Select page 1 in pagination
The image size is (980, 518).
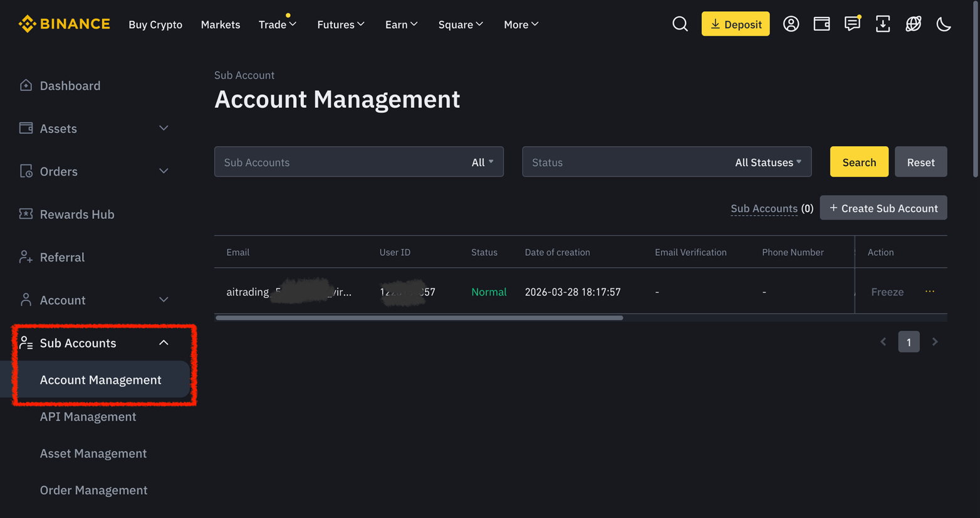pos(909,342)
